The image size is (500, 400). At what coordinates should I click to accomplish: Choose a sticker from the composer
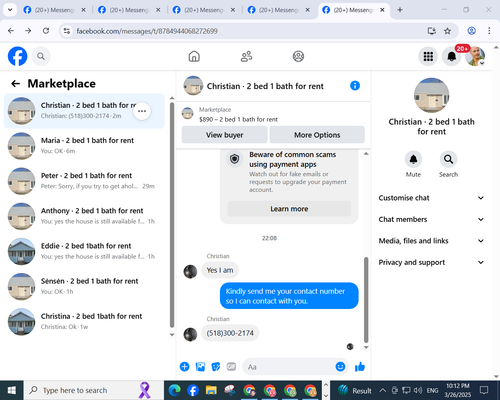coord(216,367)
